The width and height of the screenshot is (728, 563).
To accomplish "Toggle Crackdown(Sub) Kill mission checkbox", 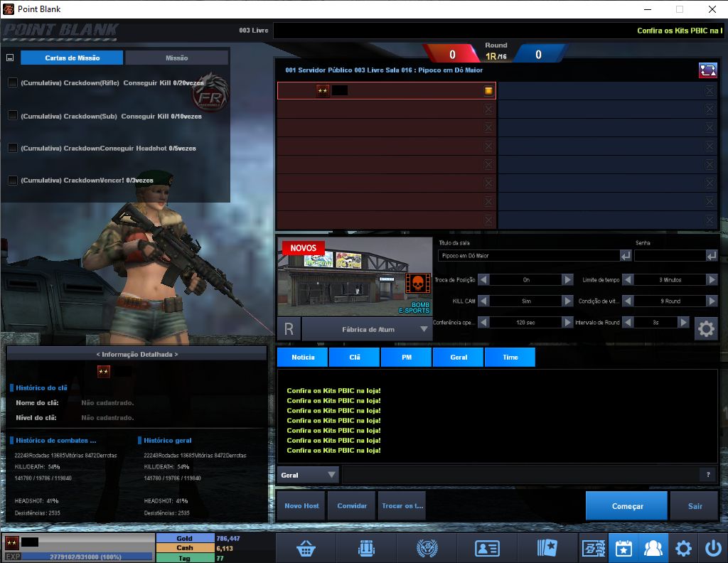I will tap(13, 115).
